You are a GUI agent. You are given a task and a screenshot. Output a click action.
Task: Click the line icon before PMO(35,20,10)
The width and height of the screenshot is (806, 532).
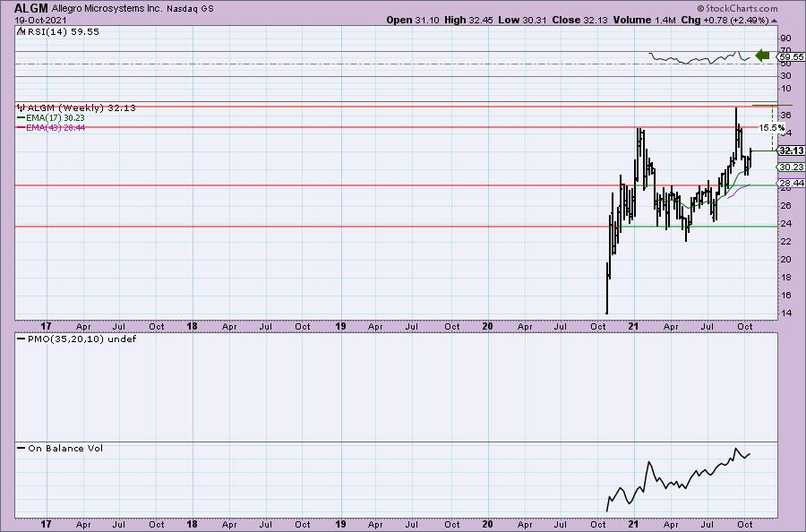21,339
